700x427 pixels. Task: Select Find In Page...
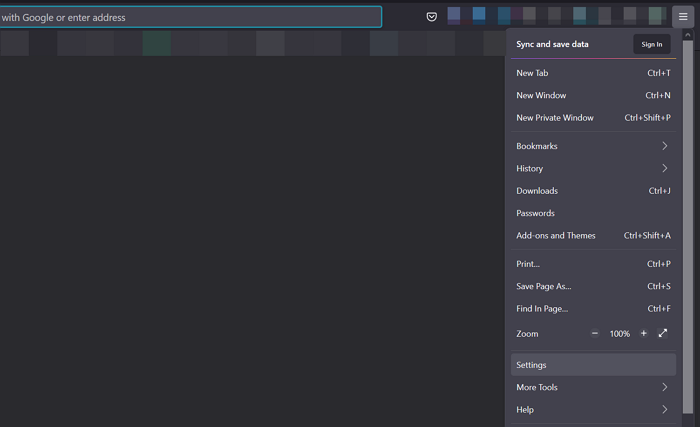pos(593,309)
